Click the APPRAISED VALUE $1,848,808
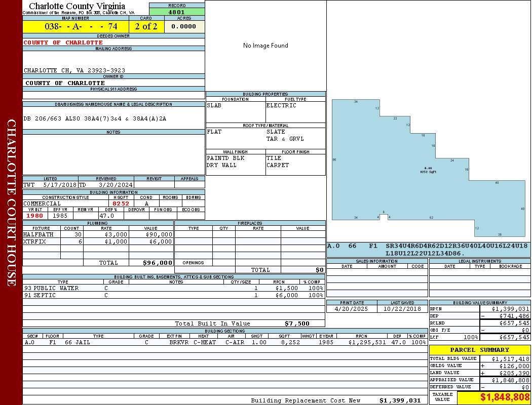Image resolution: width=532 pixels, height=405 pixels. [x=510, y=380]
